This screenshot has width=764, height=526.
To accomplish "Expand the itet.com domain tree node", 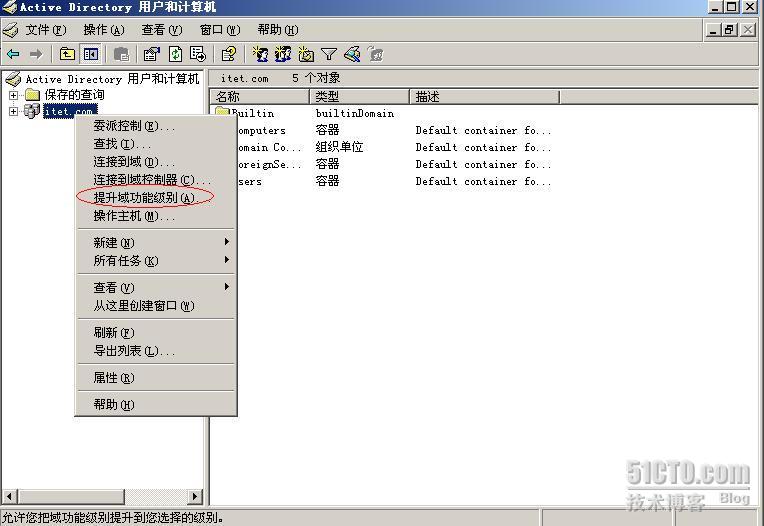I will [14, 111].
